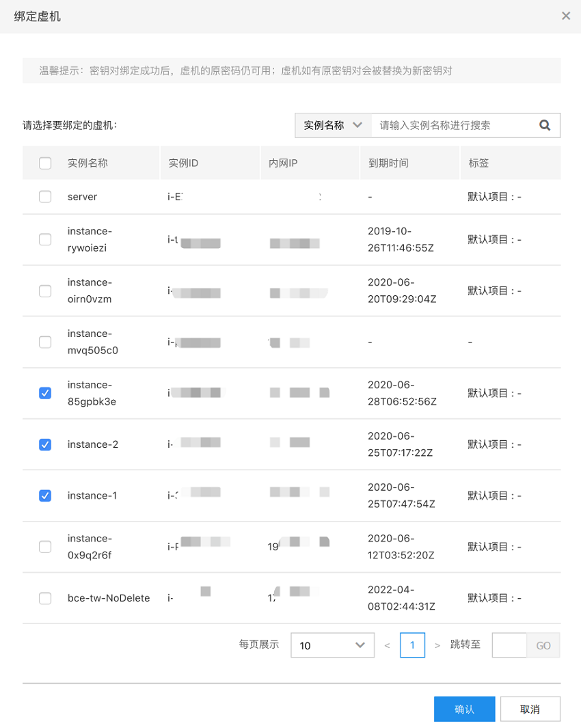Uncheck the instance-2 checkbox
Image resolution: width=581 pixels, height=728 pixels.
(x=45, y=444)
